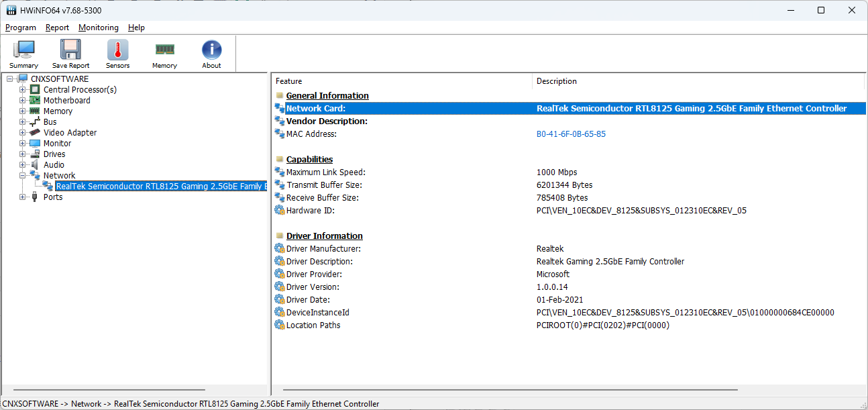Click the Ports plug icon
This screenshot has height=410, width=868.
click(34, 197)
